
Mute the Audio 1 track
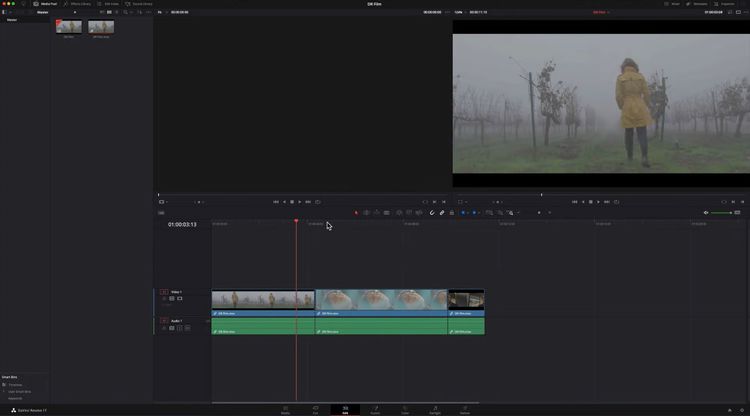coord(188,328)
